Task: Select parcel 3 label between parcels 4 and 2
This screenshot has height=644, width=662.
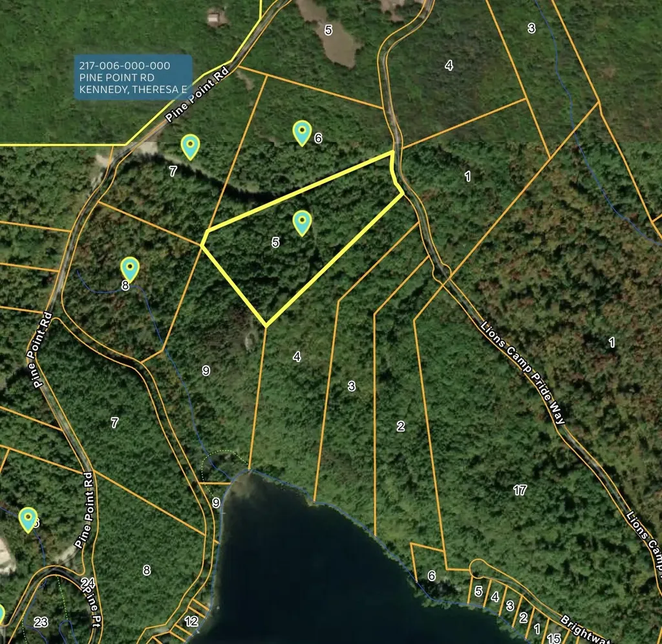Action: point(351,386)
